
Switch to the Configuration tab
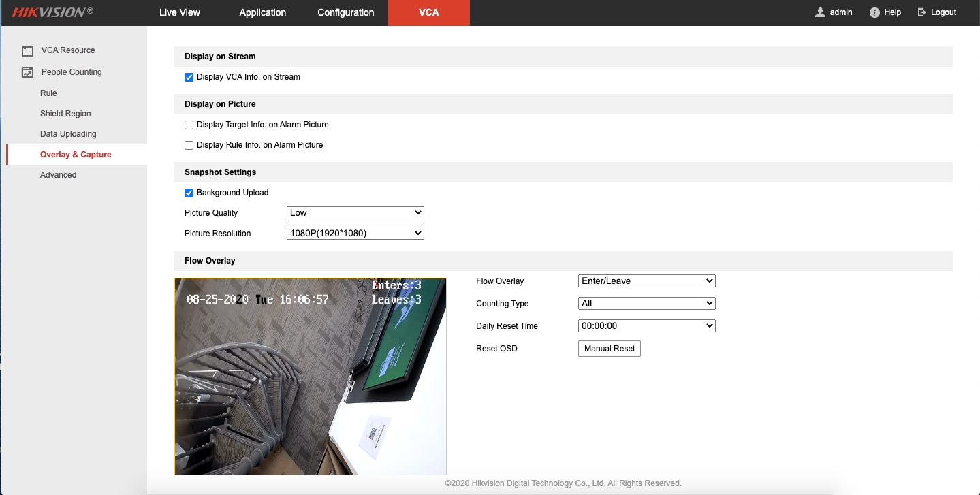(346, 12)
